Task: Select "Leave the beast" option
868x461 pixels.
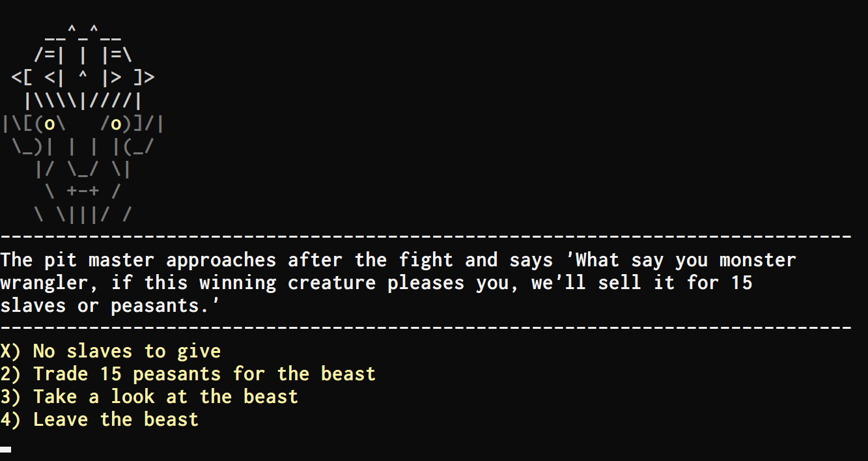Action: click(x=116, y=420)
